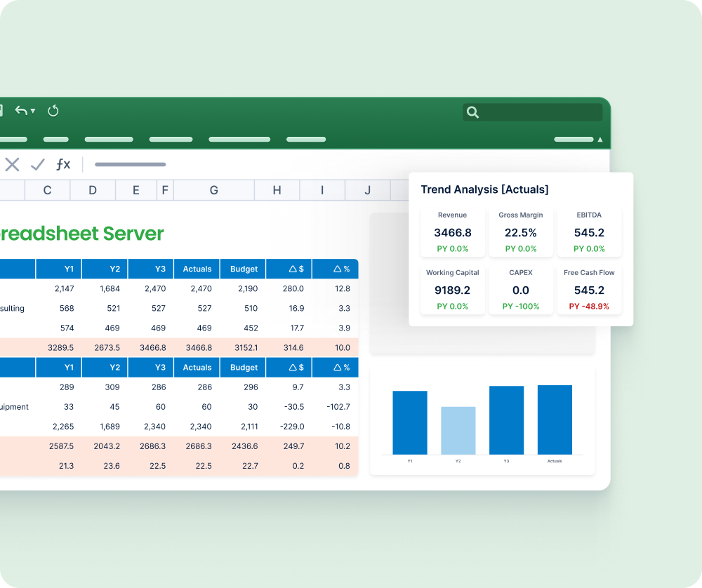702x588 pixels.
Task: Select column J header
Action: pyautogui.click(x=368, y=190)
